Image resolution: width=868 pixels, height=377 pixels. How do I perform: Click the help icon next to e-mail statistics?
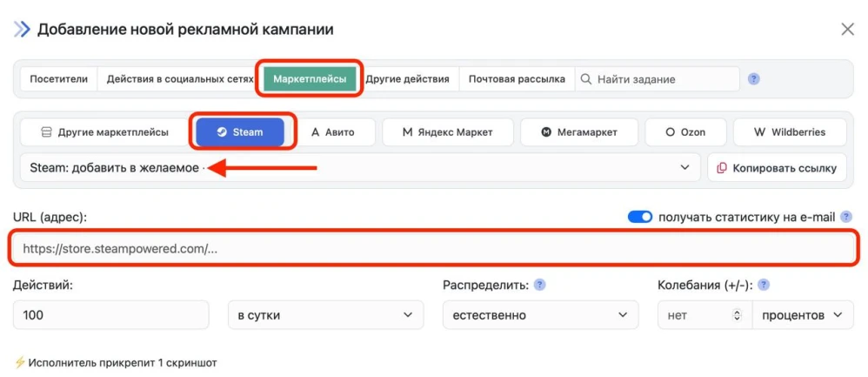point(846,217)
